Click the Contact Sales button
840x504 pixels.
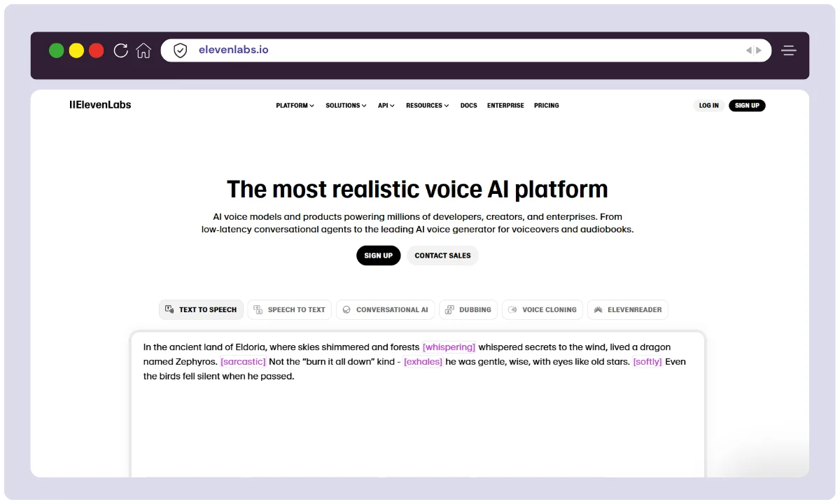click(442, 255)
